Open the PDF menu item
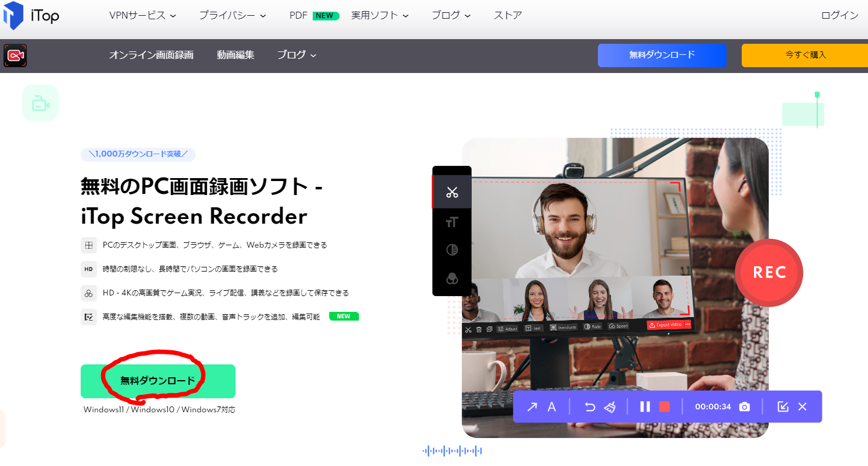Screen dimensions: 868x466 pyautogui.click(x=298, y=16)
